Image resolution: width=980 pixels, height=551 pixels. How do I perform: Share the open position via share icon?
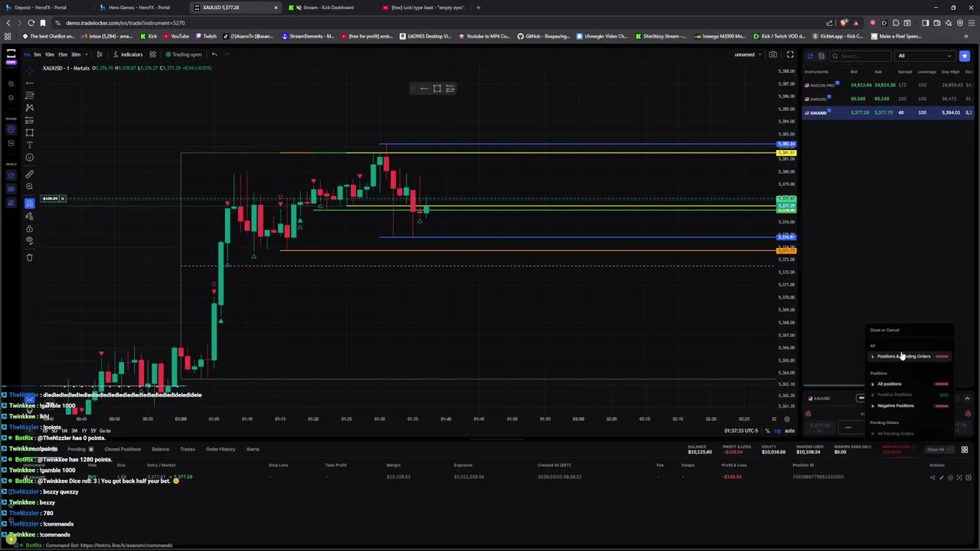point(933,478)
